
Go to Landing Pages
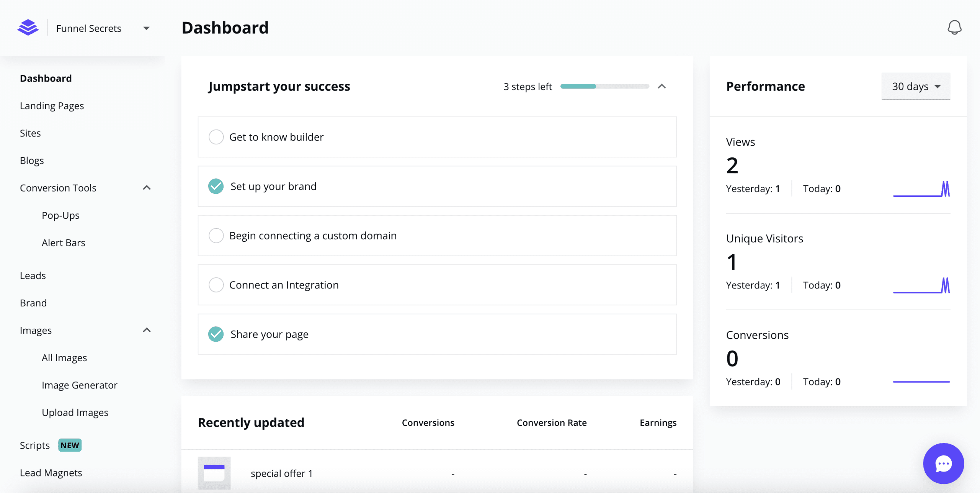click(52, 106)
